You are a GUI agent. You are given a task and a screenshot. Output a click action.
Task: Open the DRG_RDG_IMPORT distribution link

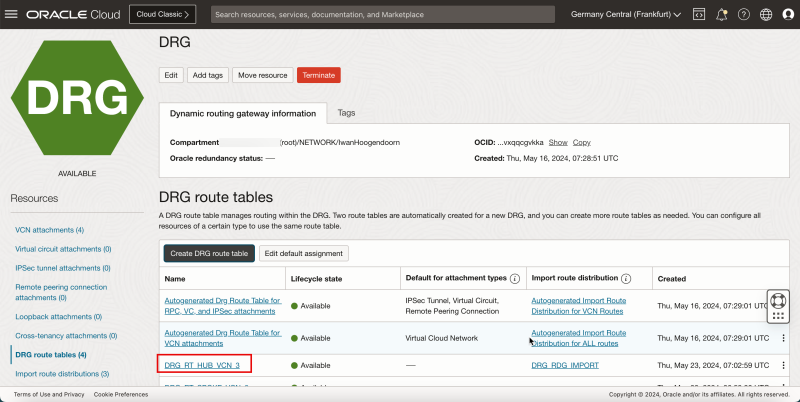coord(565,366)
